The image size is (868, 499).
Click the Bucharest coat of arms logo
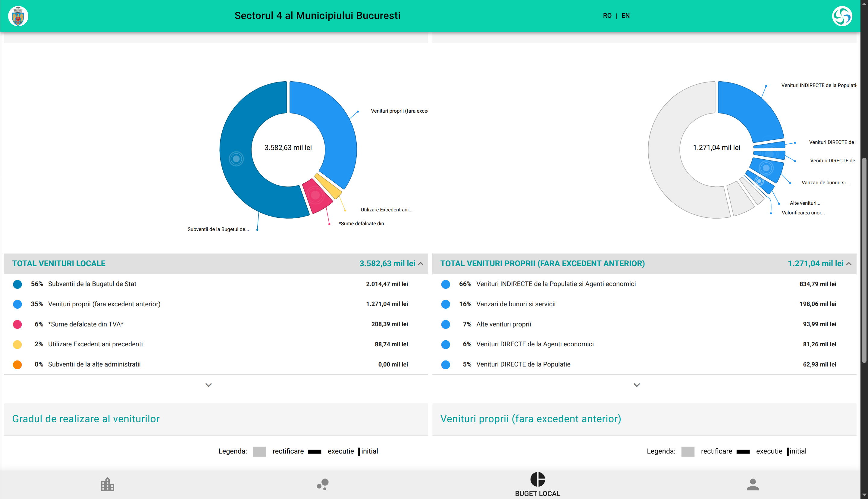pyautogui.click(x=18, y=16)
